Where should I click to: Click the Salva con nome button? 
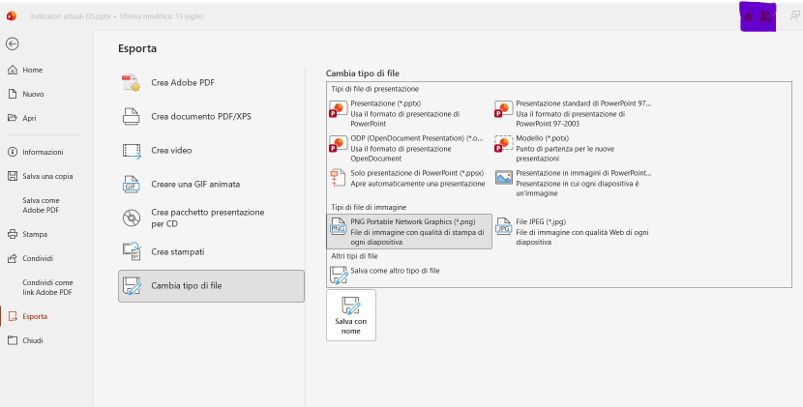pos(351,315)
